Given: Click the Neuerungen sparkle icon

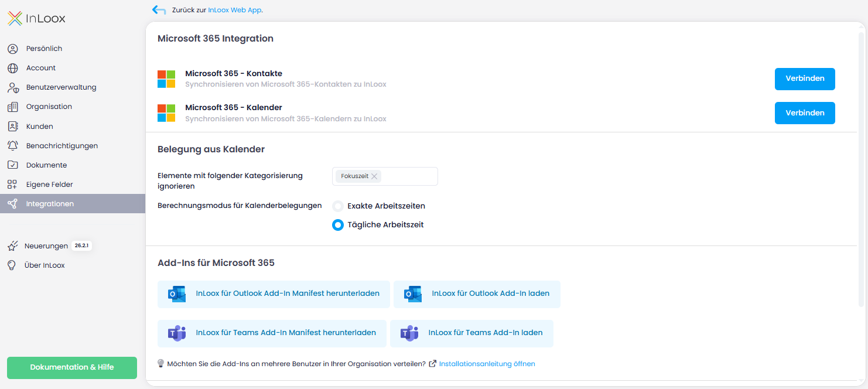Looking at the screenshot, I should point(12,246).
